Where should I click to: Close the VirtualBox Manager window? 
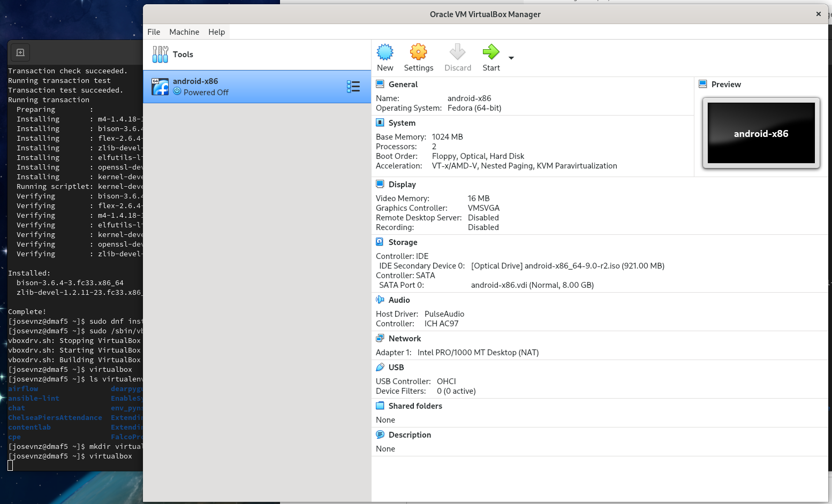click(818, 14)
